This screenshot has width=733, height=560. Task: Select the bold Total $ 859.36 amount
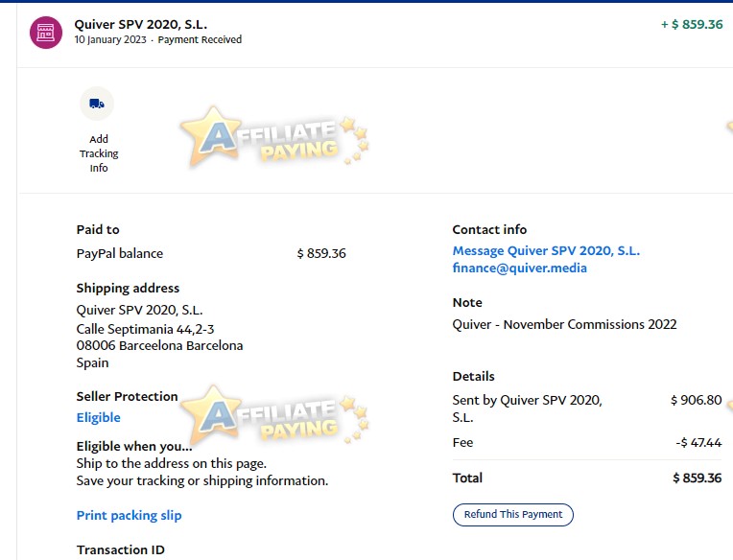(x=697, y=478)
